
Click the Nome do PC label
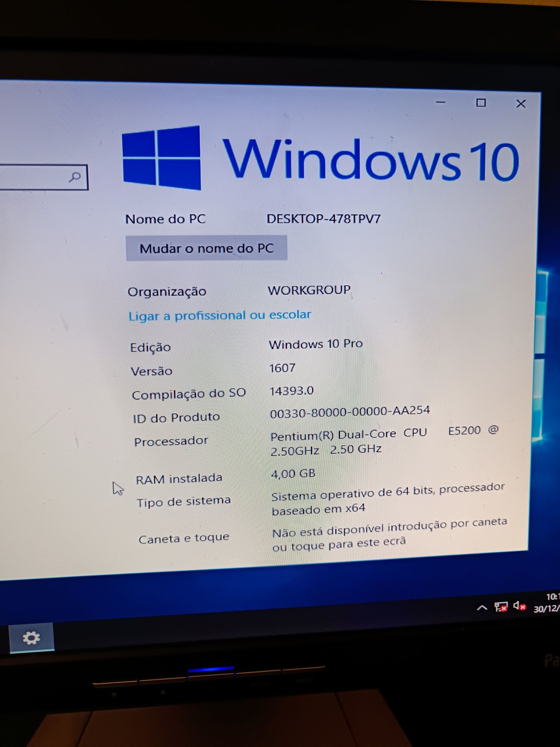pos(165,219)
